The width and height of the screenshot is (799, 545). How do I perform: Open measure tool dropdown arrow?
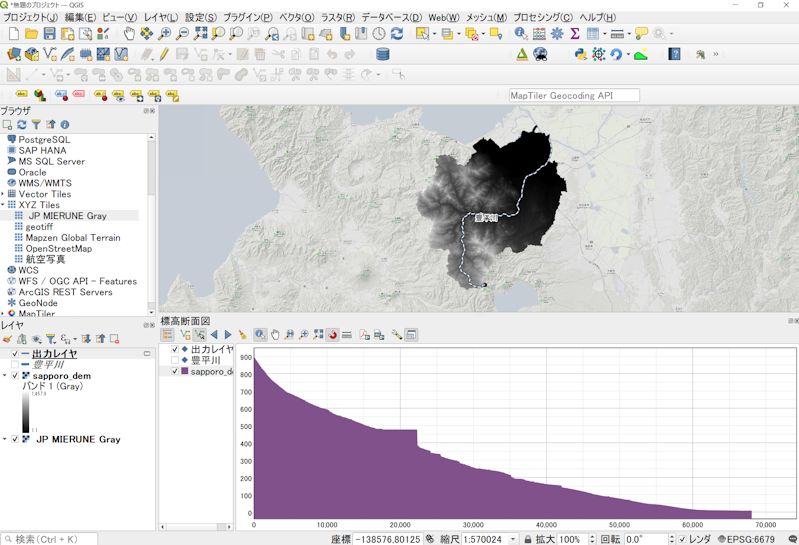click(629, 34)
